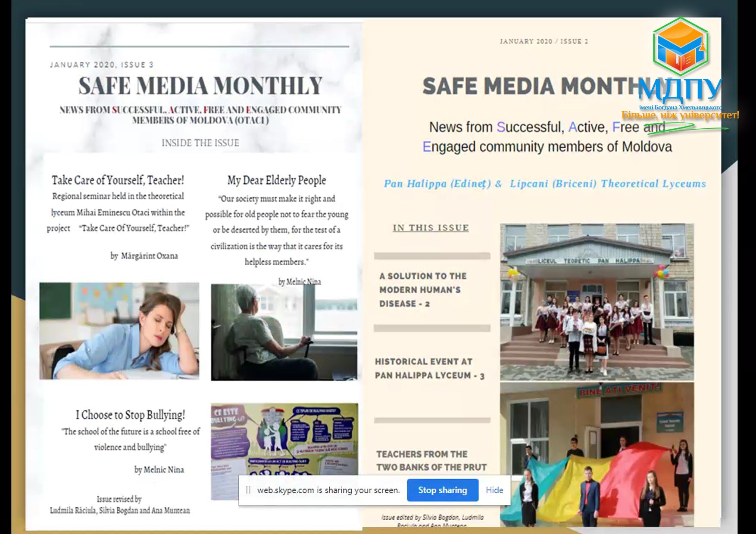The height and width of the screenshot is (534, 756).
Task: Click the Inside The Issue heading
Action: pyautogui.click(x=200, y=143)
